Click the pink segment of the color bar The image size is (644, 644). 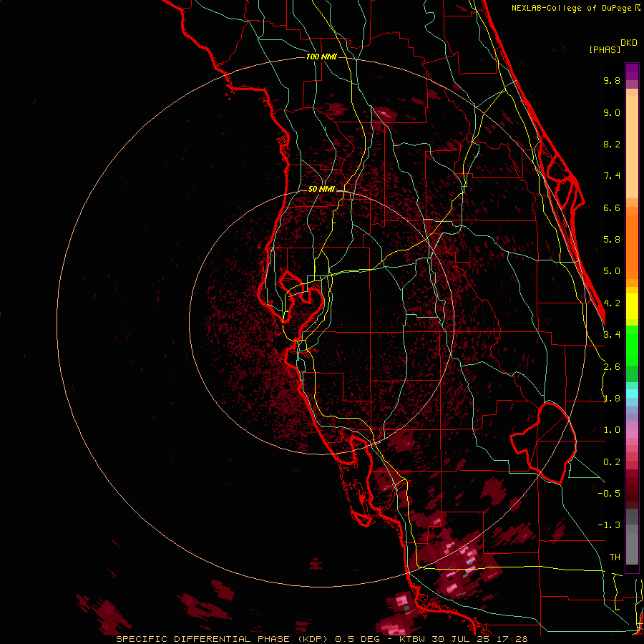[632, 434]
